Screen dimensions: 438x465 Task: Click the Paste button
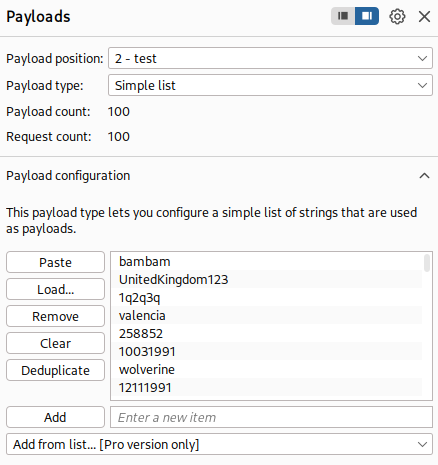(x=55, y=262)
